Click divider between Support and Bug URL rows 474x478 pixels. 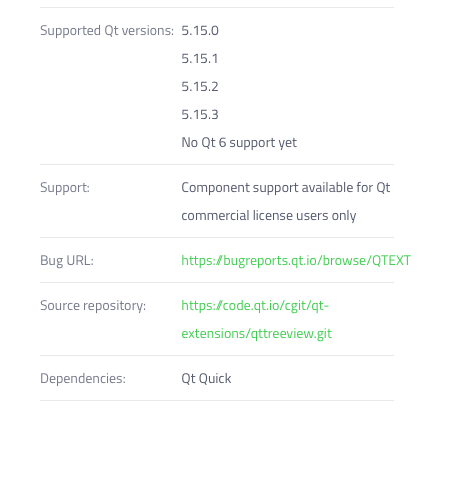(x=217, y=237)
